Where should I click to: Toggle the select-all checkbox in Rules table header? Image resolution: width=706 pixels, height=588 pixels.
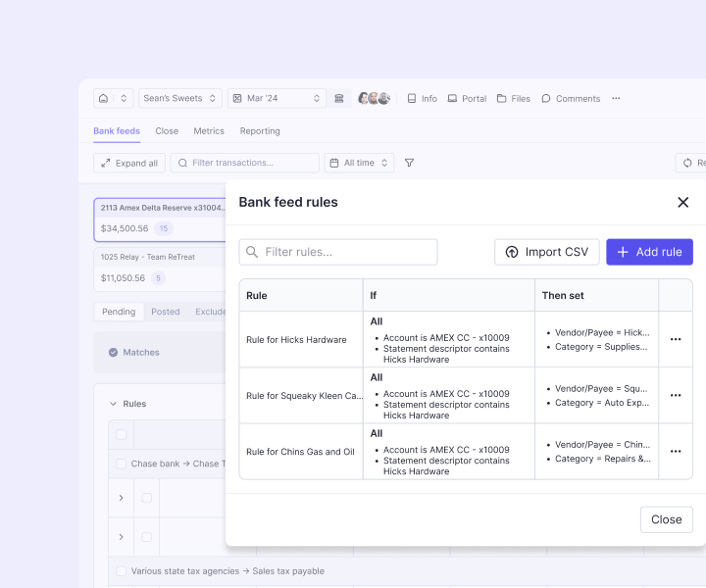122,434
